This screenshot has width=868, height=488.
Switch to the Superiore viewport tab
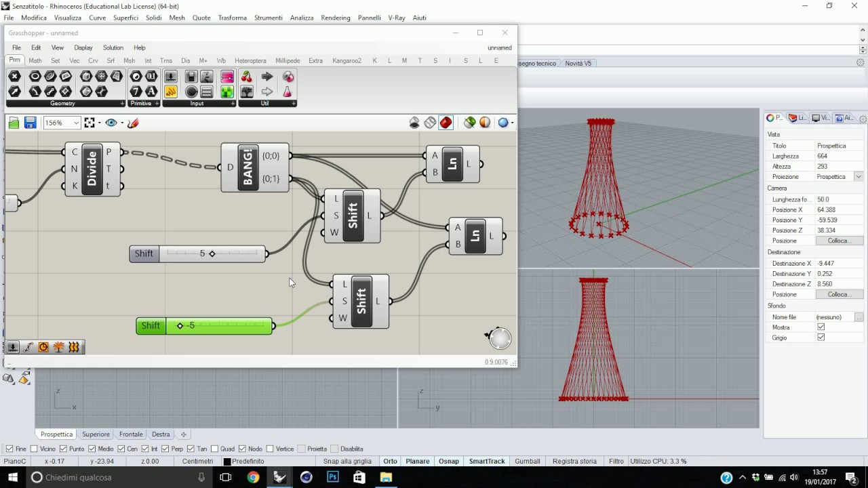pos(96,434)
